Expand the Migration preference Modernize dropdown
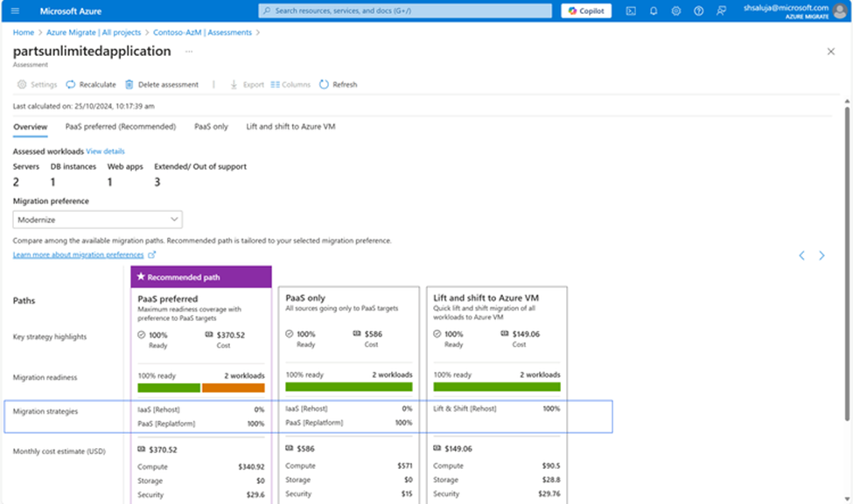Image resolution: width=853 pixels, height=504 pixels. pos(98,220)
